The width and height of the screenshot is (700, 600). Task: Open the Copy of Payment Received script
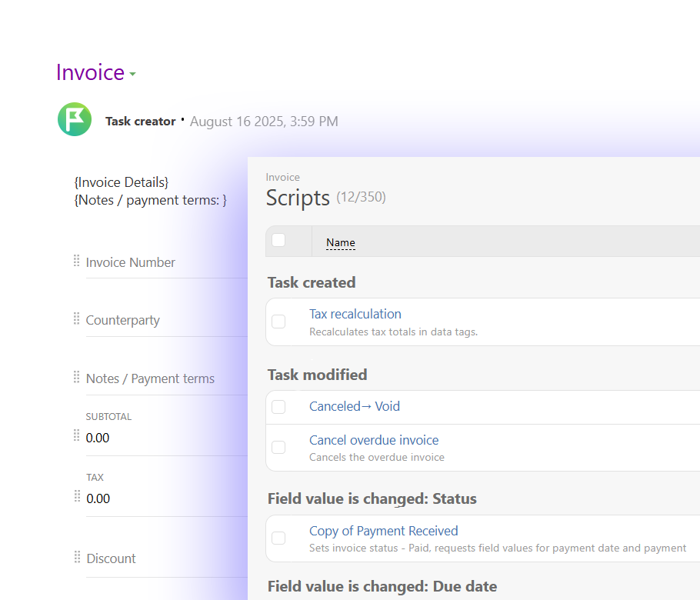pos(383,531)
